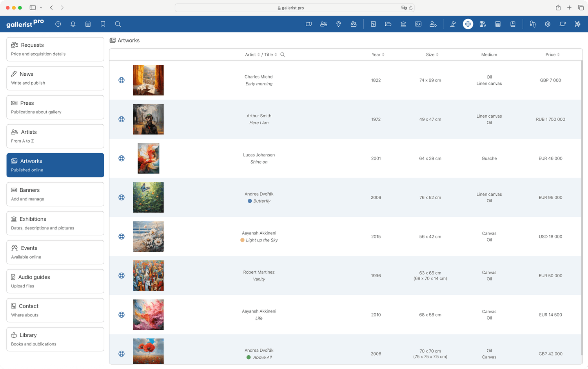This screenshot has height=369, width=588.
Task: Toggle online globe for Butterfly artwork
Action: [122, 197]
